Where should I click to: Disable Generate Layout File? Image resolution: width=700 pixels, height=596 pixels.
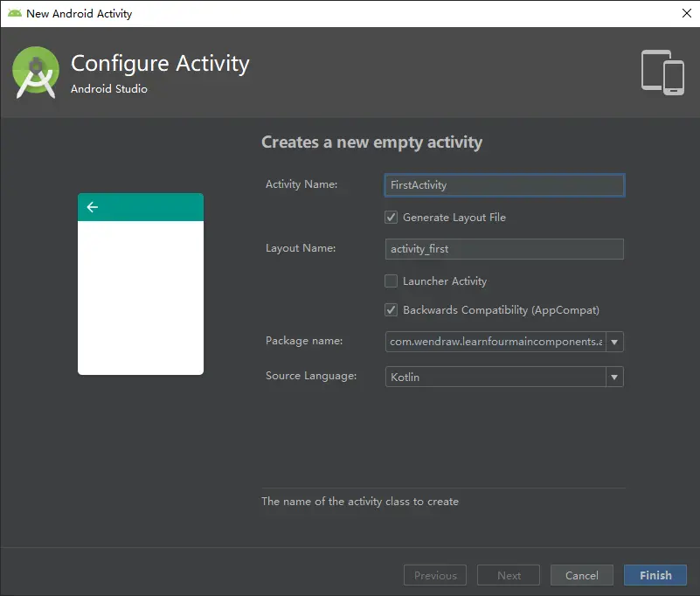(x=391, y=217)
